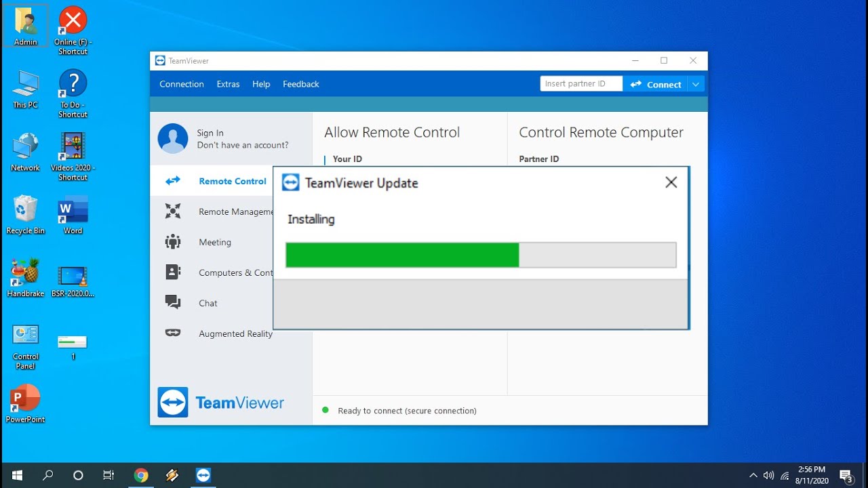Screen dimensions: 868x488
Task: Open Admin folder on desktop
Action: pos(26,27)
